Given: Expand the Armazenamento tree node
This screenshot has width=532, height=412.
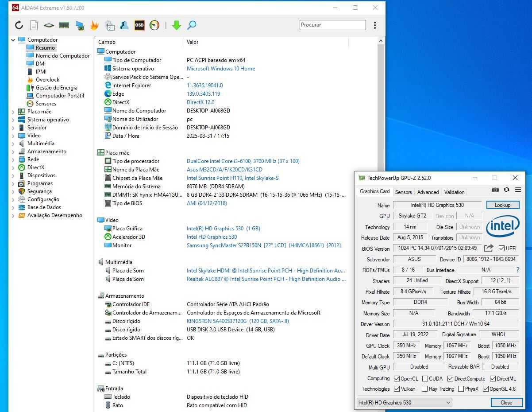Looking at the screenshot, I should [x=13, y=152].
